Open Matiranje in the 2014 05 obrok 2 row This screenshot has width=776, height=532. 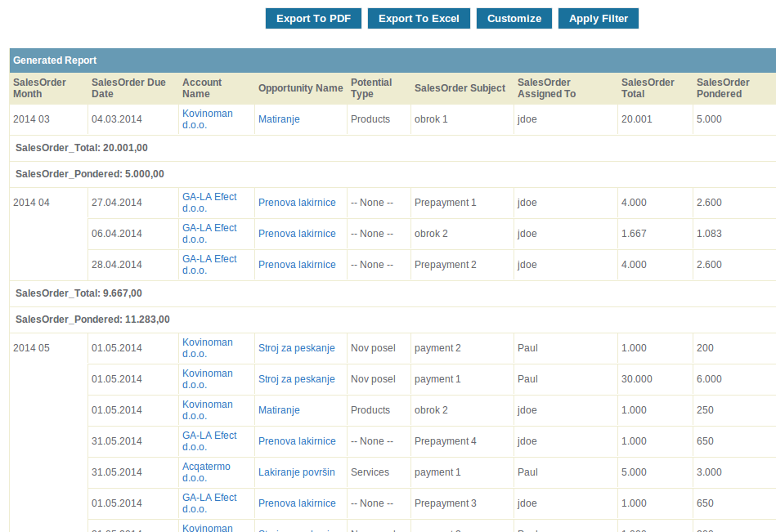coord(279,410)
